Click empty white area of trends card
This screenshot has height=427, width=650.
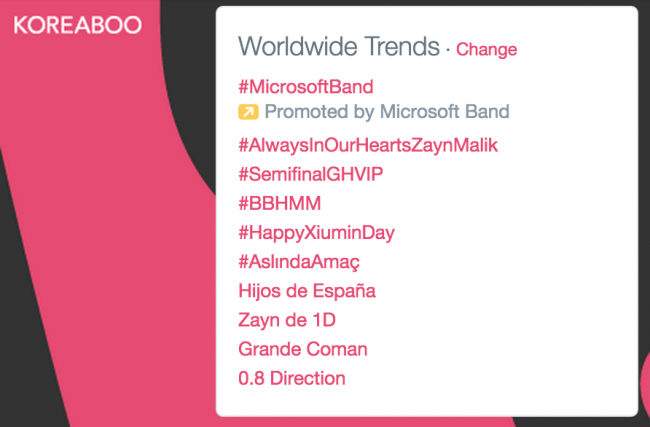pyautogui.click(x=518, y=269)
